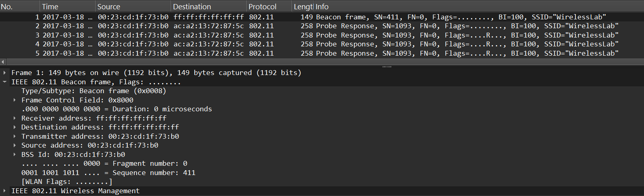Screen dimensions: 644x196
Task: Select packet 3 Probe Response row
Action: 322,35
